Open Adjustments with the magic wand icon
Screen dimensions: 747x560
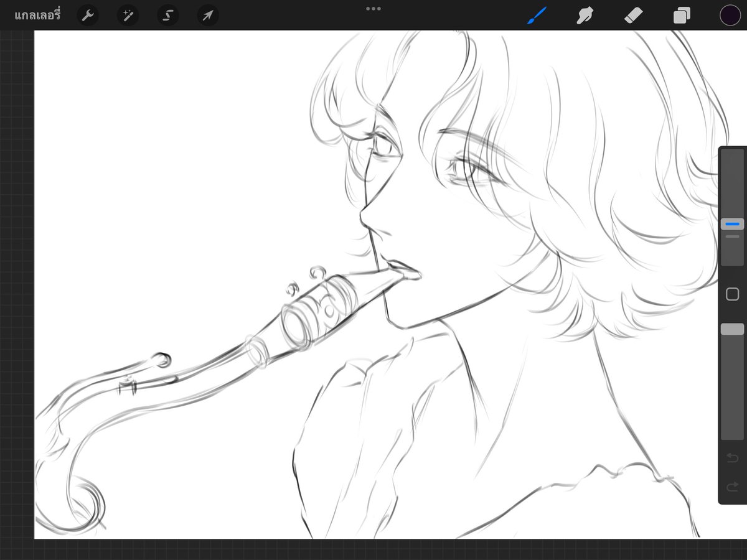tap(128, 15)
